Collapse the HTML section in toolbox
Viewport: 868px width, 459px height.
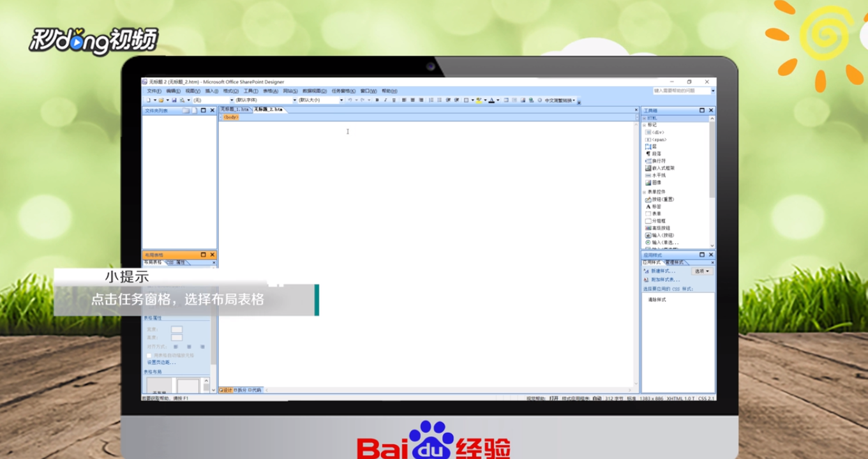pyautogui.click(x=645, y=118)
